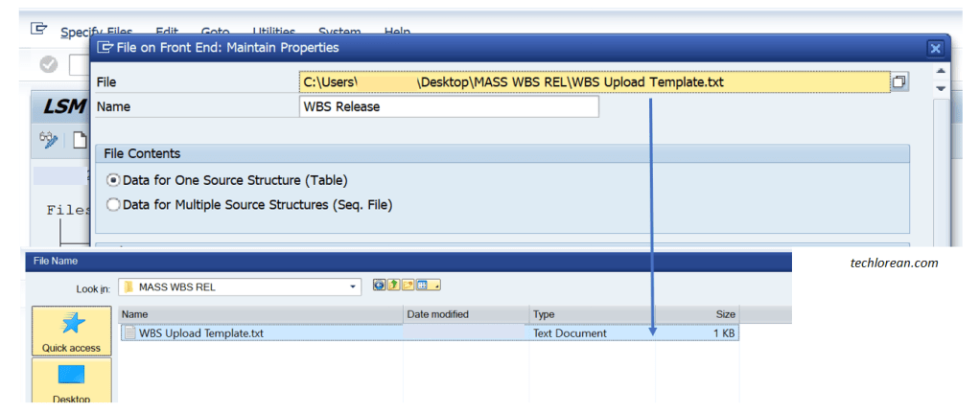The width and height of the screenshot is (980, 412).
Task: Click the SAP window menu icon beside Specify Files
Action: pyautogui.click(x=38, y=29)
